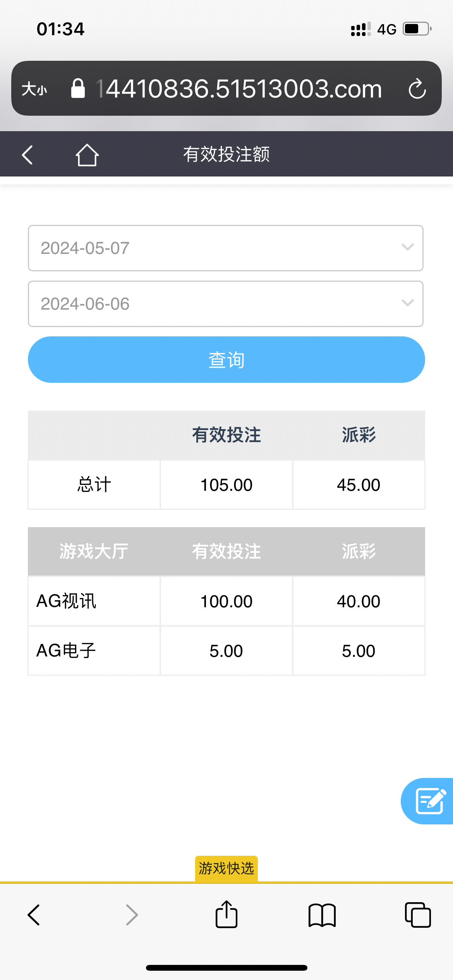Screen dimensions: 453x980
Task: Go back with Safari toolbar arrow
Action: pyautogui.click(x=34, y=915)
